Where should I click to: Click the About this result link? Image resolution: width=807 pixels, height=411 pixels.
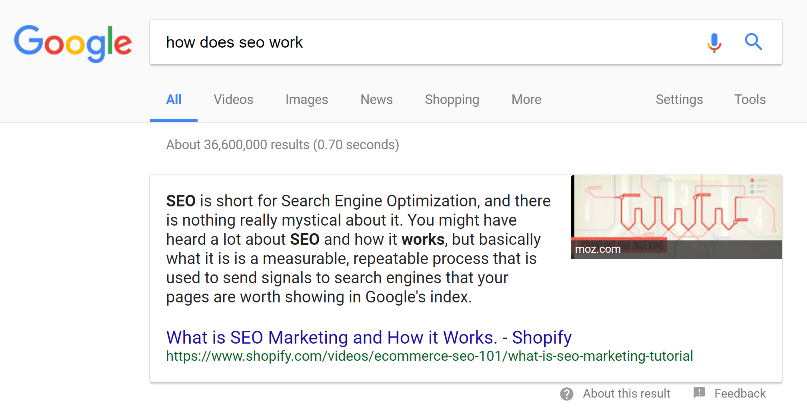pos(626,393)
